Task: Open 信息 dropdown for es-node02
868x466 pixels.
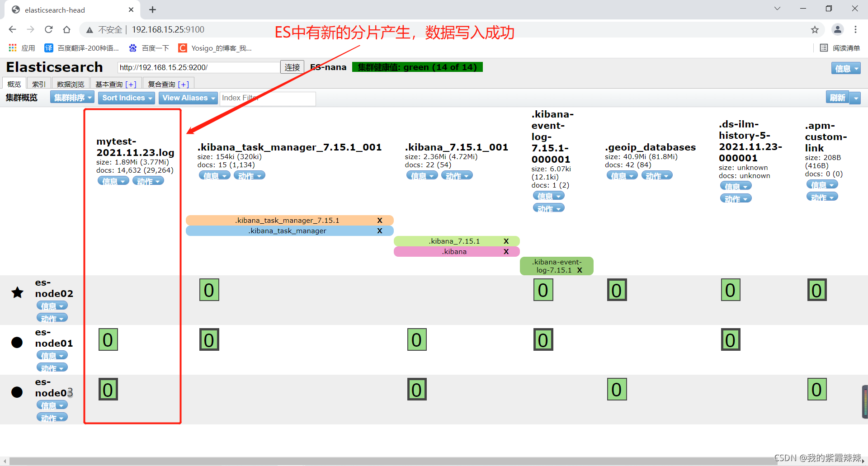Action: [x=52, y=306]
